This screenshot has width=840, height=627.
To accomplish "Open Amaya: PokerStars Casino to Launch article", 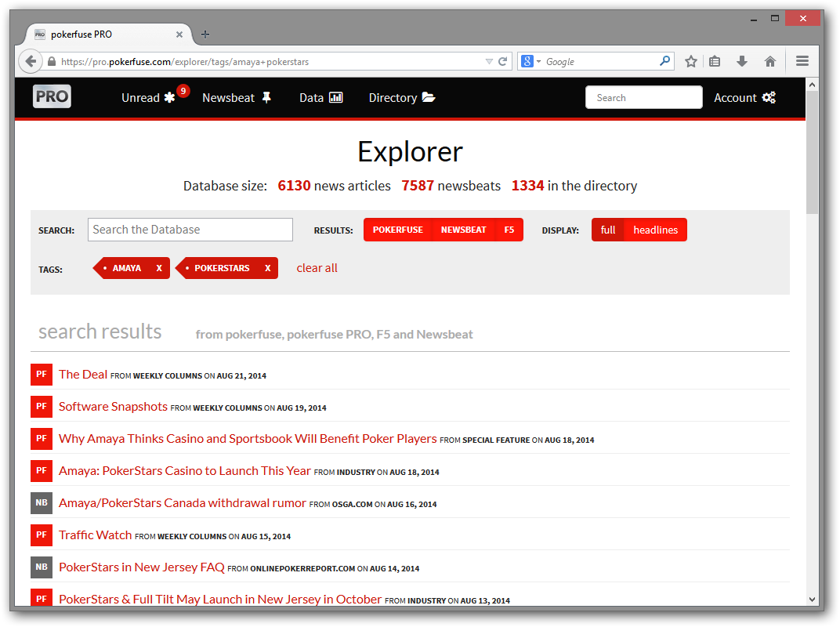I will click(x=185, y=470).
